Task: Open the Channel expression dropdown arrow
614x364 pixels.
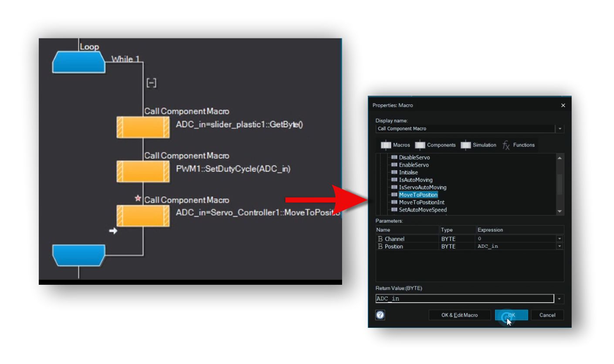Action: tap(560, 239)
